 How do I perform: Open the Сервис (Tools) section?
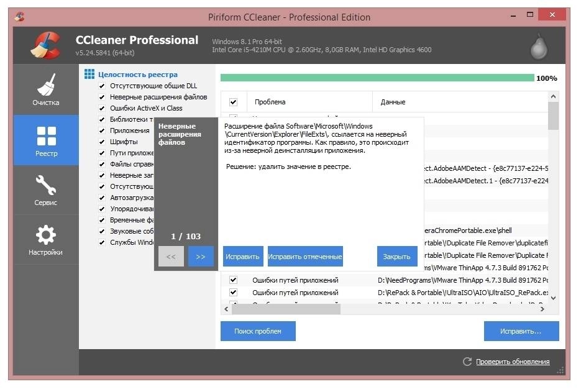46,190
